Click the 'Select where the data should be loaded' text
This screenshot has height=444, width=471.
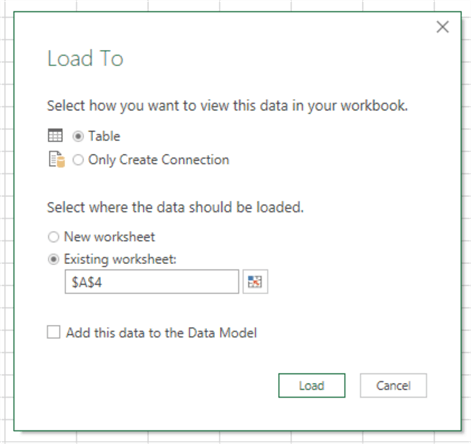tap(175, 207)
